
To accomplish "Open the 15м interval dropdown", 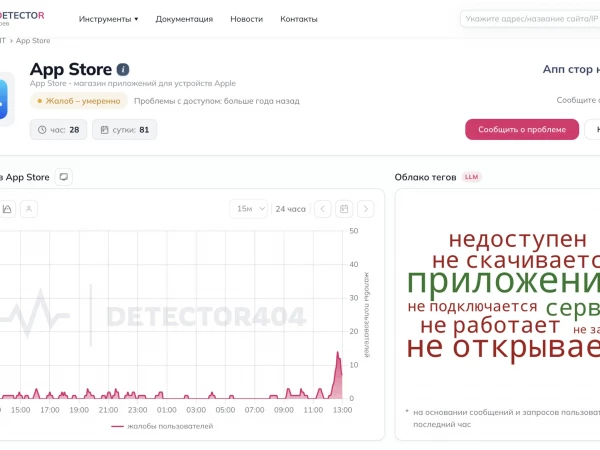I will [x=249, y=209].
